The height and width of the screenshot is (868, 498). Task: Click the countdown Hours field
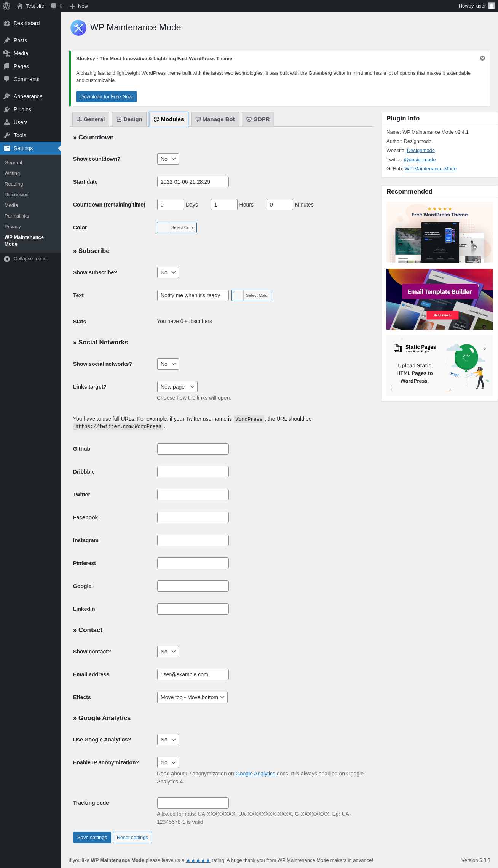[224, 205]
